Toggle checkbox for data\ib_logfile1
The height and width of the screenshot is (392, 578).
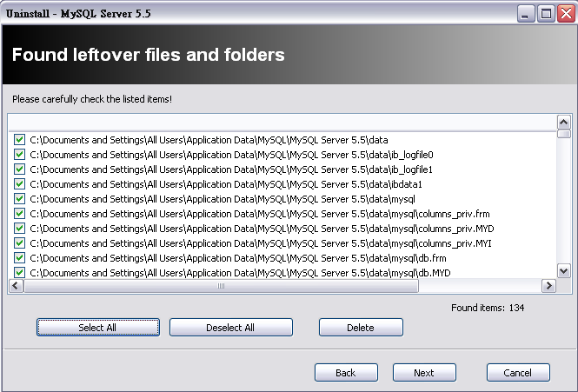click(x=19, y=169)
